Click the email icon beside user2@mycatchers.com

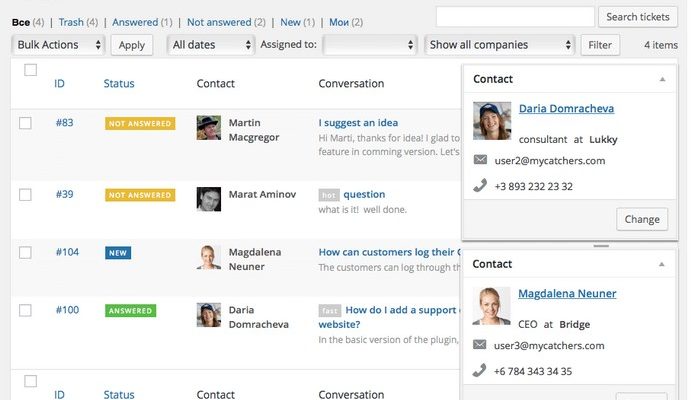tap(480, 160)
